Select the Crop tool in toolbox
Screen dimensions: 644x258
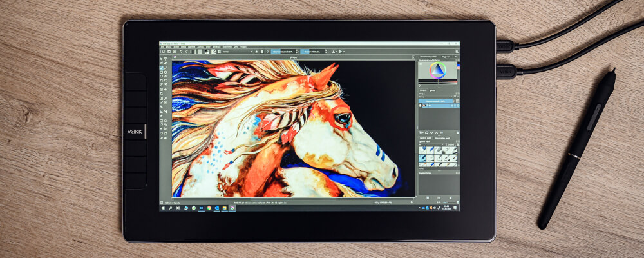pyautogui.click(x=162, y=94)
